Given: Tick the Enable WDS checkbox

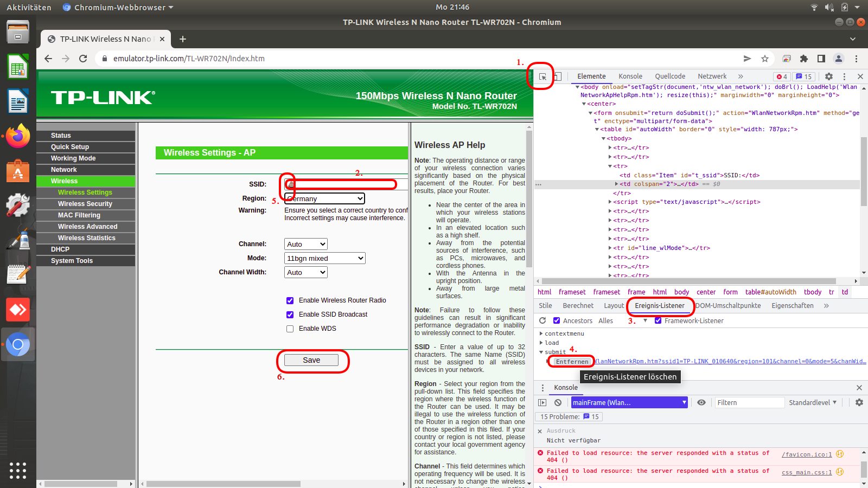Looking at the screenshot, I should [x=290, y=329].
